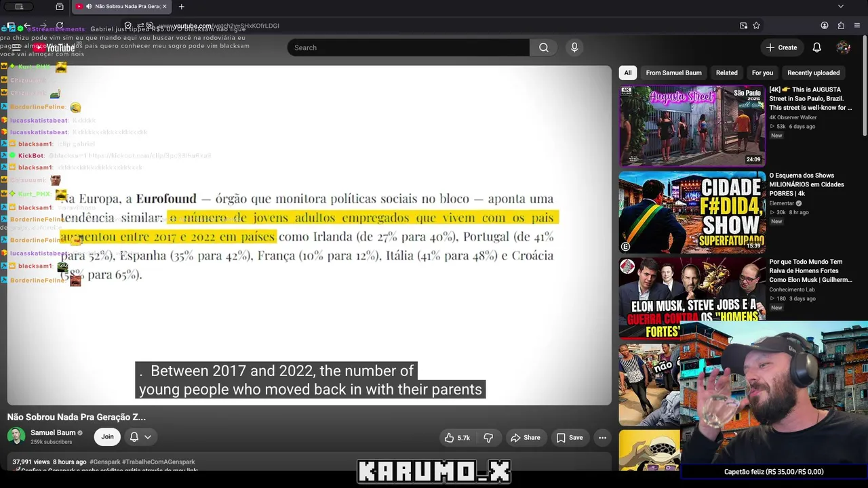868x488 pixels.
Task: Click into the YouTube Search field
Action: coord(409,47)
